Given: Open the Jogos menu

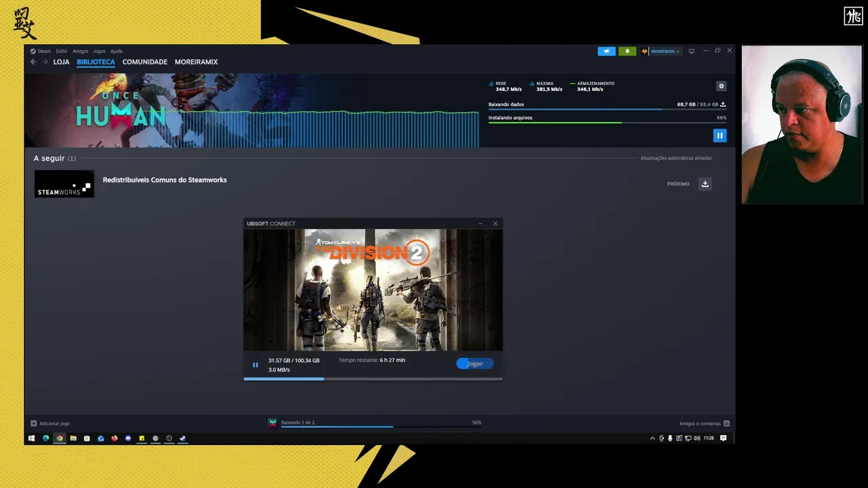Looking at the screenshot, I should [x=99, y=51].
